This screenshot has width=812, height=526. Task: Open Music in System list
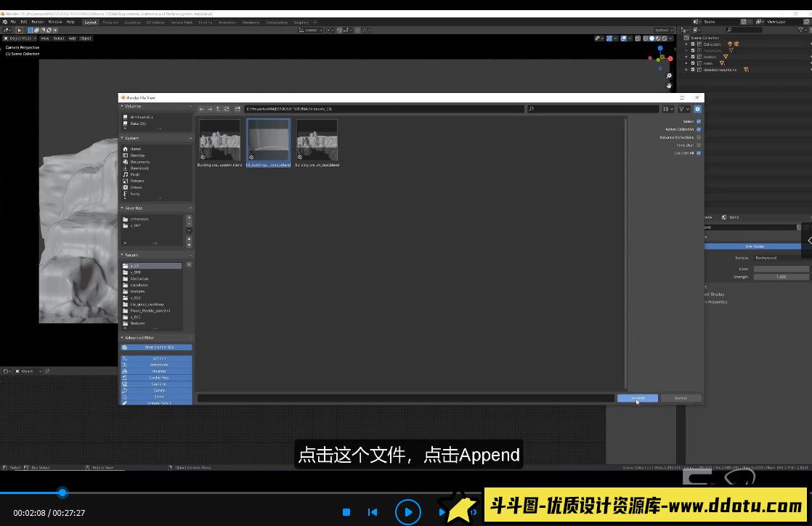click(x=134, y=174)
